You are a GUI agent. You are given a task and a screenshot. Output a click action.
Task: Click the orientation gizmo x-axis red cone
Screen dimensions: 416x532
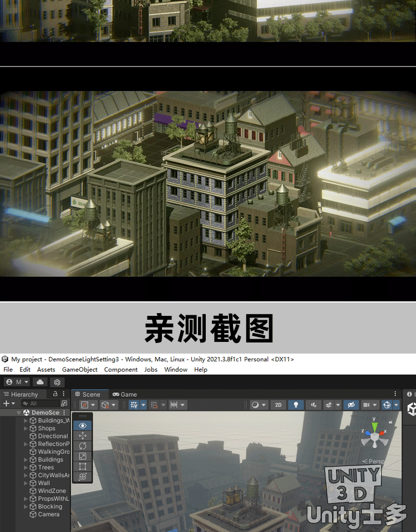point(382,433)
